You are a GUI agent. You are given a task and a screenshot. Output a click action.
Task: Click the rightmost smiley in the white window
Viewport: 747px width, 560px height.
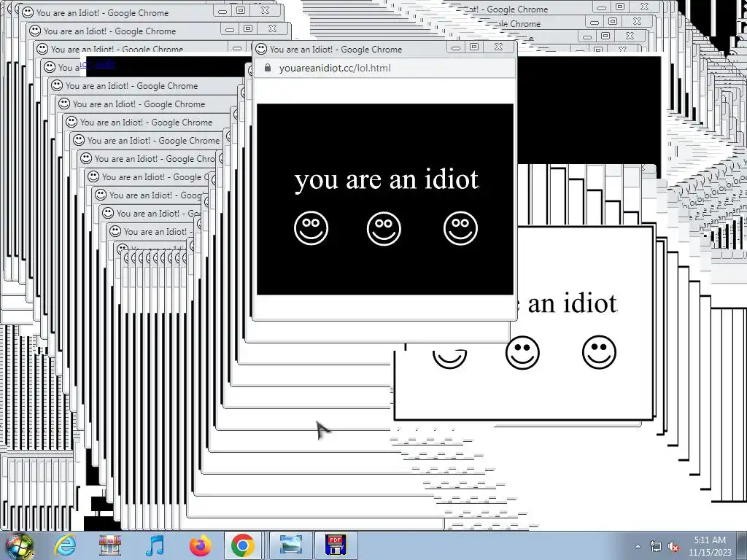coord(600,352)
